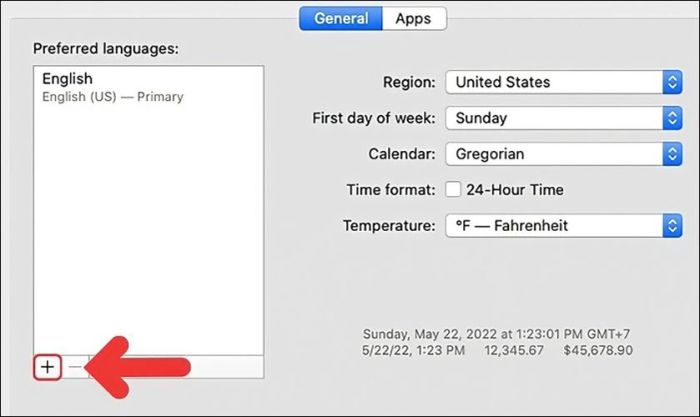Click the sample currency $45,678.90

tap(598, 350)
